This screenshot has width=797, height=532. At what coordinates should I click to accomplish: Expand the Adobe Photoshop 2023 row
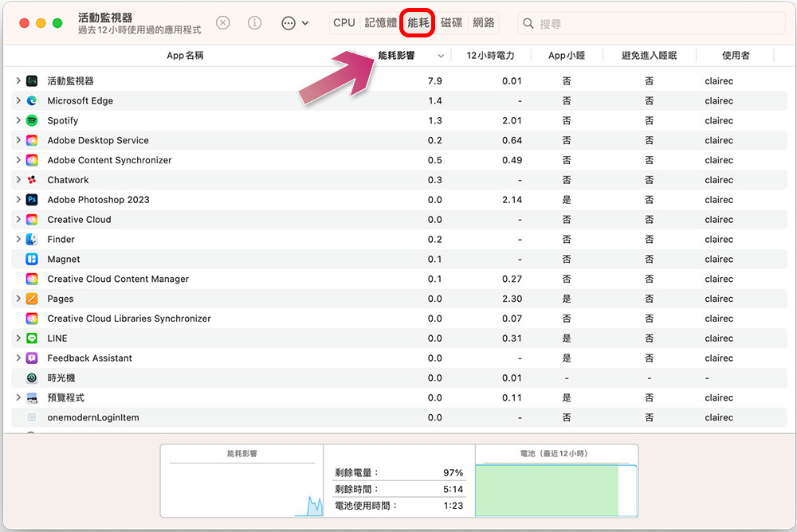(x=18, y=199)
